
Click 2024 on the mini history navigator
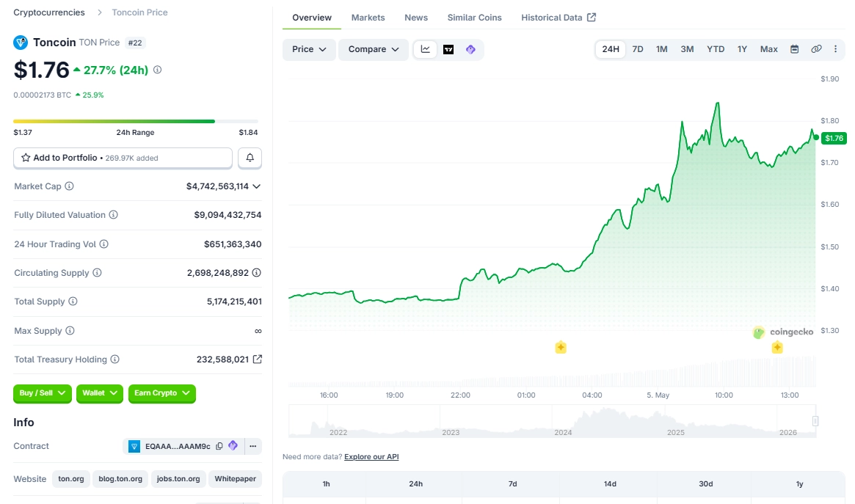pyautogui.click(x=563, y=432)
